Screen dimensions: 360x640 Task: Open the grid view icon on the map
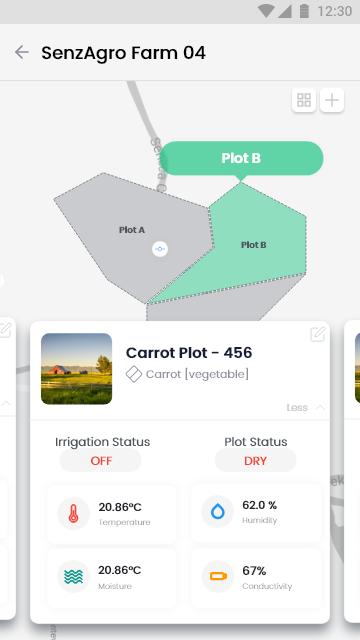click(x=304, y=100)
